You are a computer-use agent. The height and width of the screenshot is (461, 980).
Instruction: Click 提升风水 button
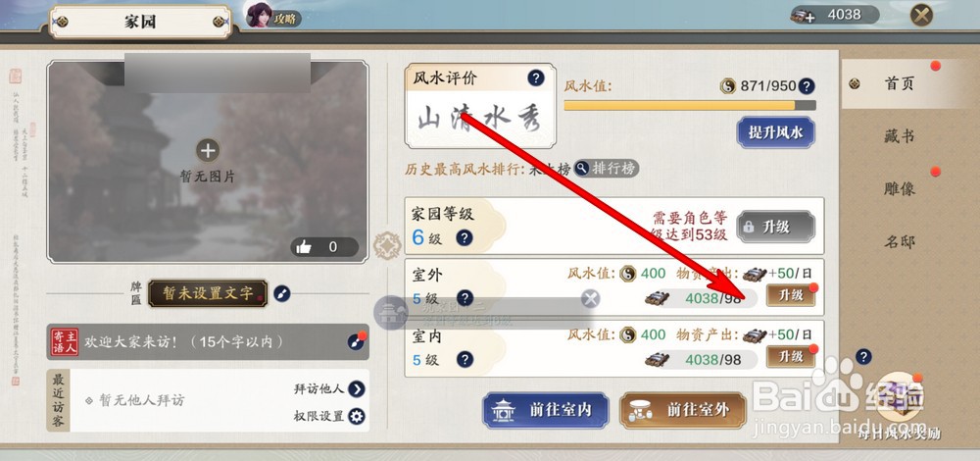point(775,132)
